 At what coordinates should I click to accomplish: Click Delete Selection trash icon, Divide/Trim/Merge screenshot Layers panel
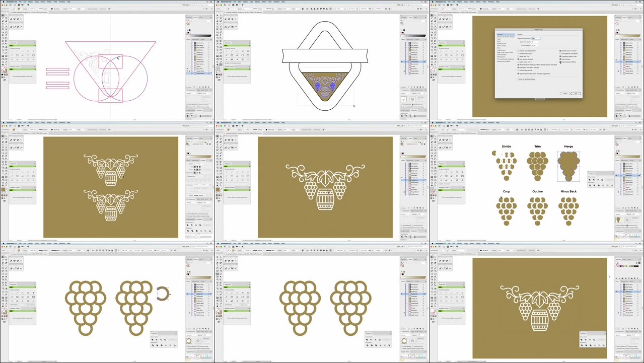(637, 208)
